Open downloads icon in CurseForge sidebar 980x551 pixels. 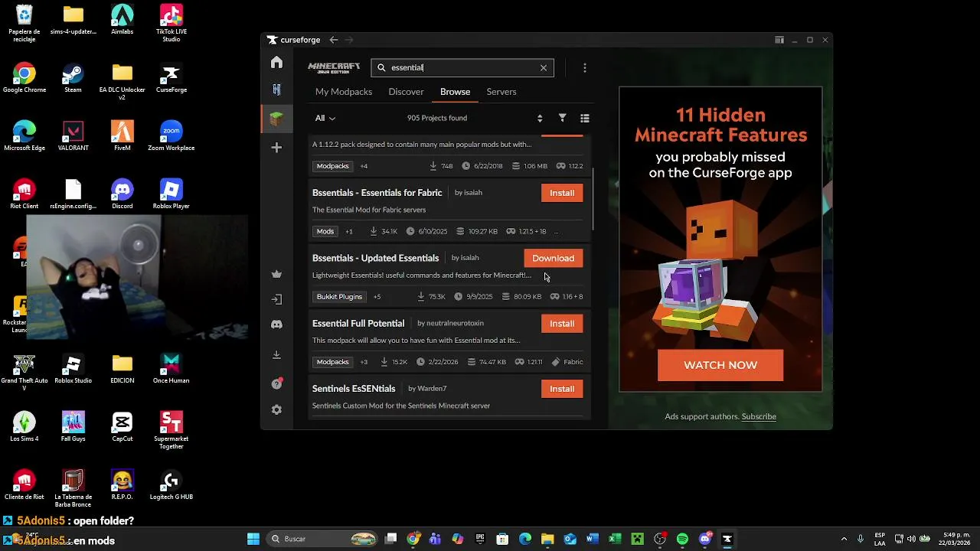coord(276,355)
